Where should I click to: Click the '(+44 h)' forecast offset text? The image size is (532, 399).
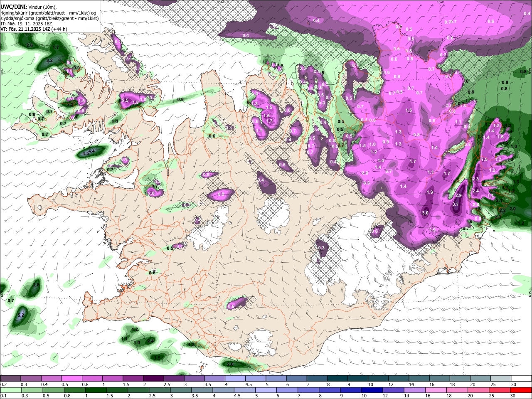coord(59,29)
